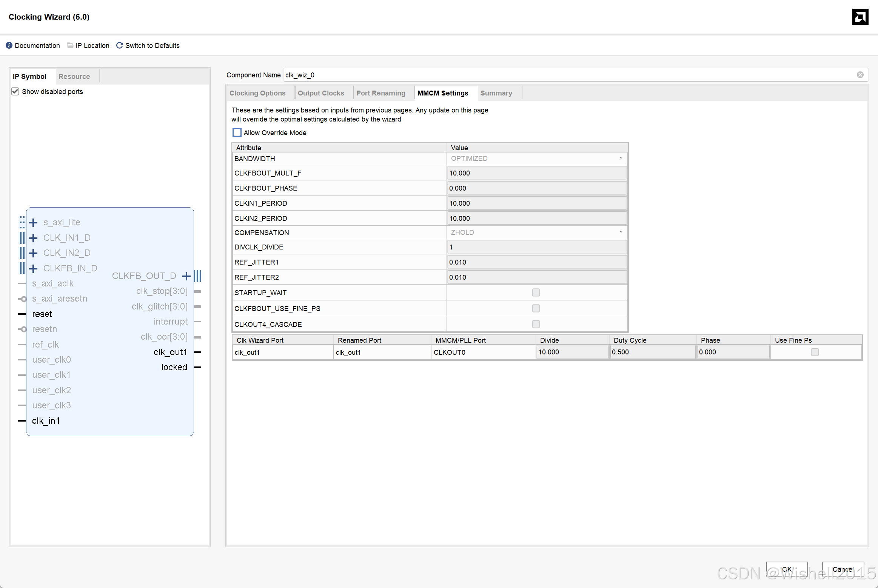The height and width of the screenshot is (588, 878).
Task: Clear the Component Name field with the X icon
Action: click(860, 75)
